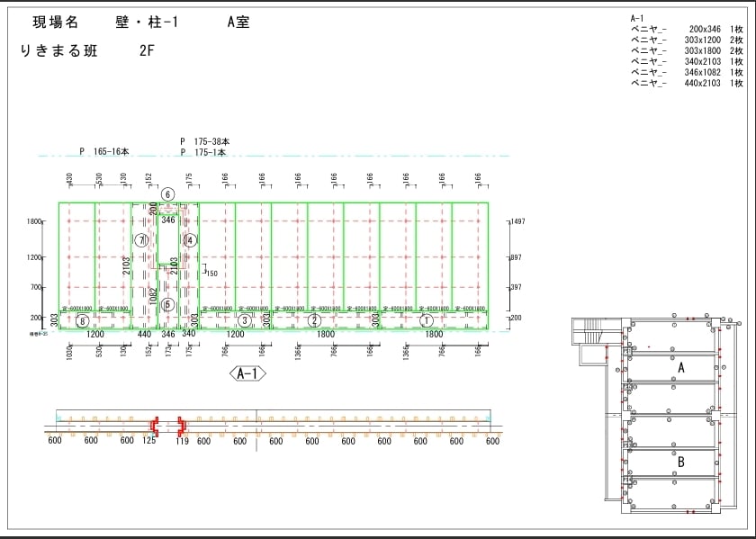Image resolution: width=756 pixels, height=539 pixels.
Task: Click the A室 heading text
Action: point(238,22)
